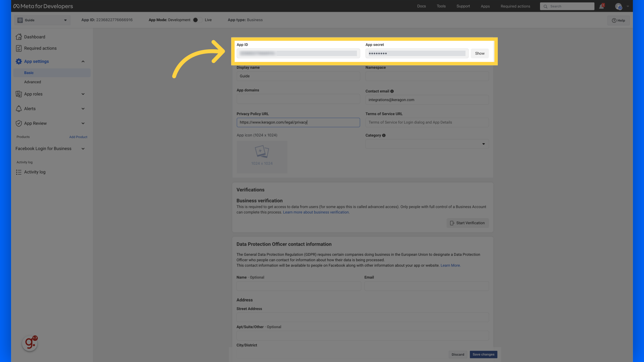This screenshot has width=644, height=362.
Task: Open the profile avatar menu
Action: click(619, 6)
